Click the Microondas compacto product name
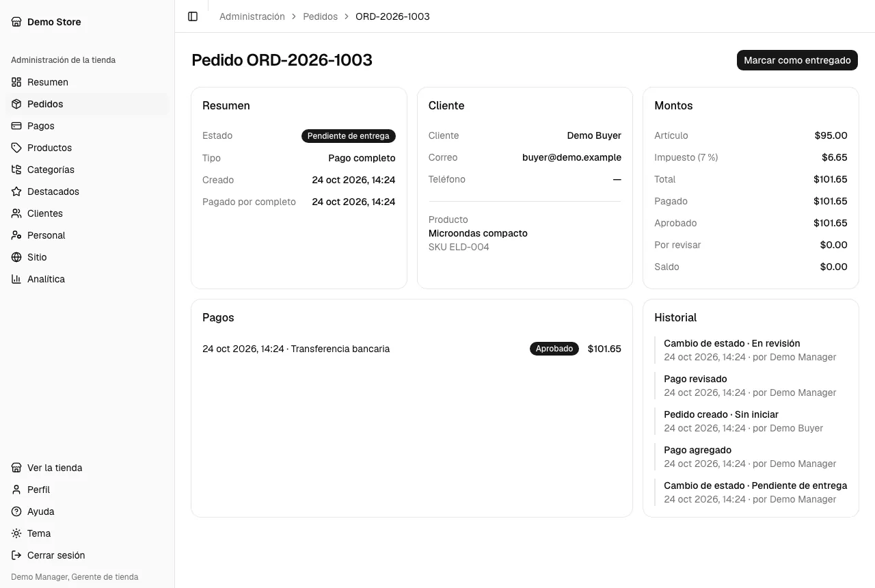Screen dimensions: 875x588 (478, 233)
